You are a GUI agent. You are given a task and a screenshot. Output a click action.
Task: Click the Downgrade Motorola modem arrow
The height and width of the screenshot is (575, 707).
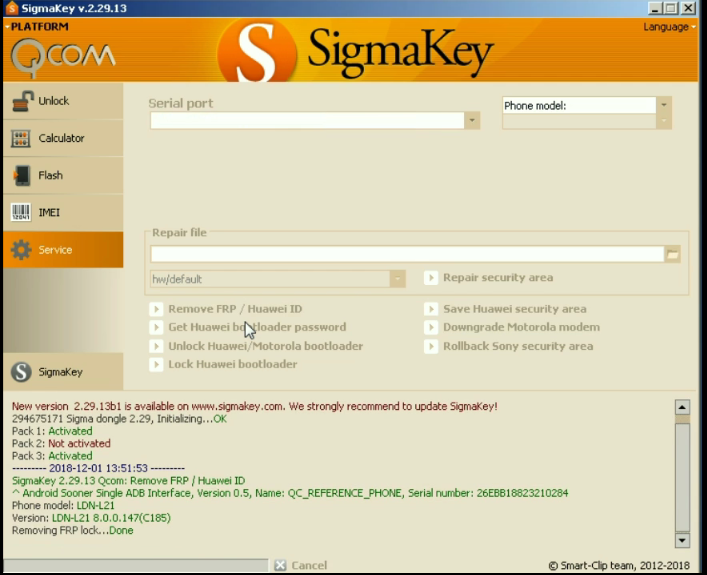pos(431,327)
